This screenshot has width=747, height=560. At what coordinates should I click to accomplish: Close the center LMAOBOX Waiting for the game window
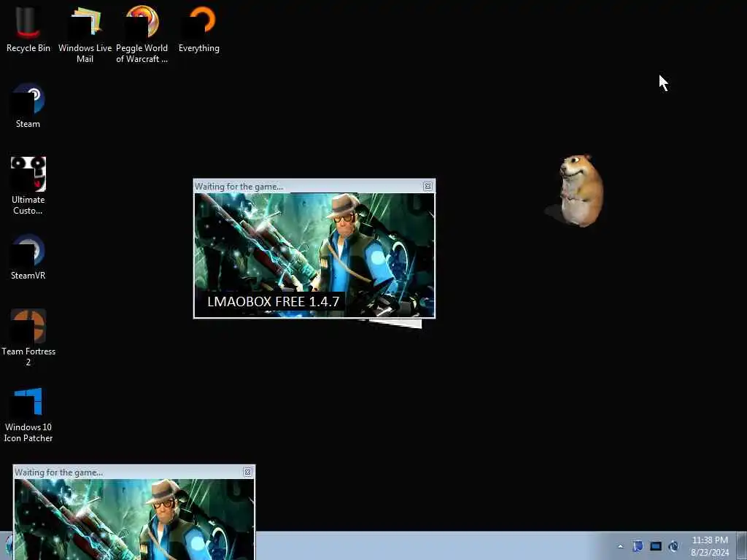click(427, 186)
